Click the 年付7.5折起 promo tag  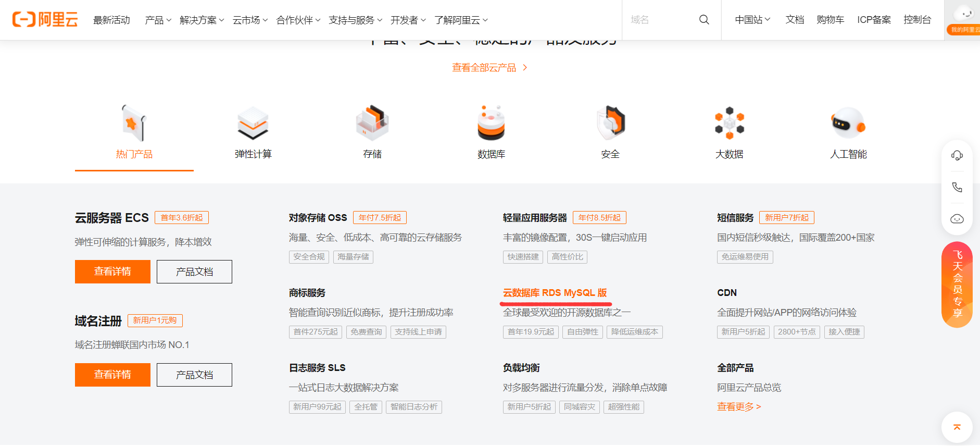coord(380,217)
